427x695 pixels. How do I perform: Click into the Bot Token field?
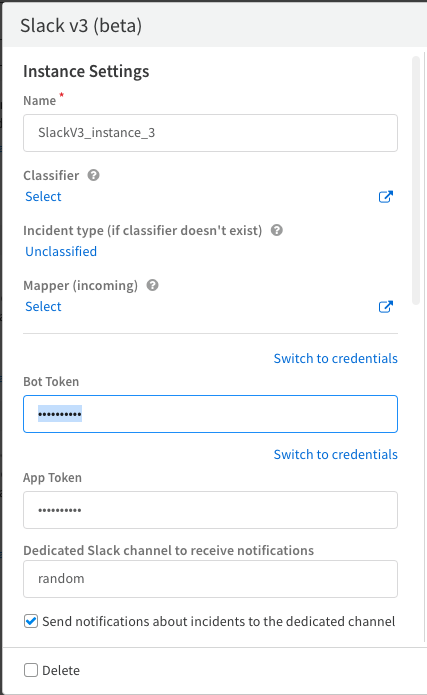[x=210, y=414]
